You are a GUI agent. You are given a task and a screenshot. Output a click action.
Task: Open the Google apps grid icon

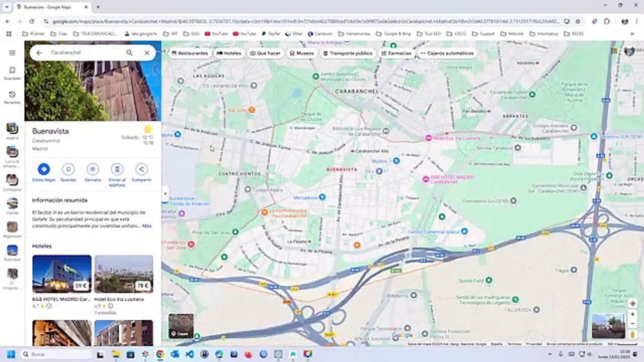614,51
